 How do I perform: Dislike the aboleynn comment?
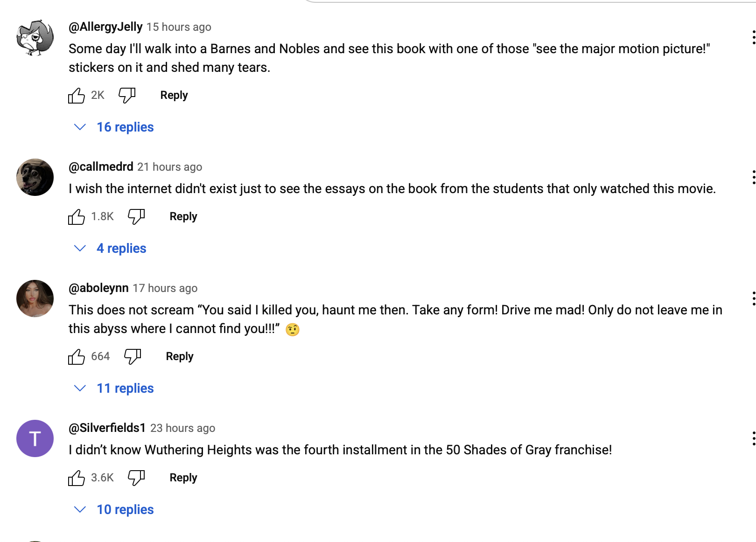click(x=132, y=357)
